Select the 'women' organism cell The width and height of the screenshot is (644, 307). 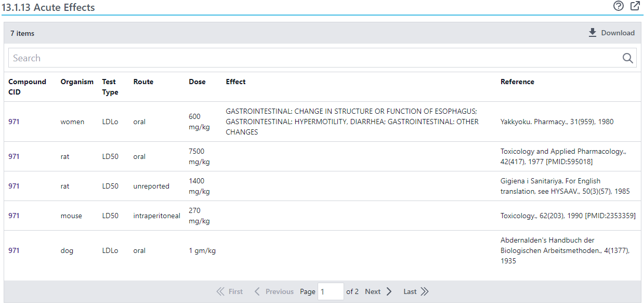click(x=72, y=122)
